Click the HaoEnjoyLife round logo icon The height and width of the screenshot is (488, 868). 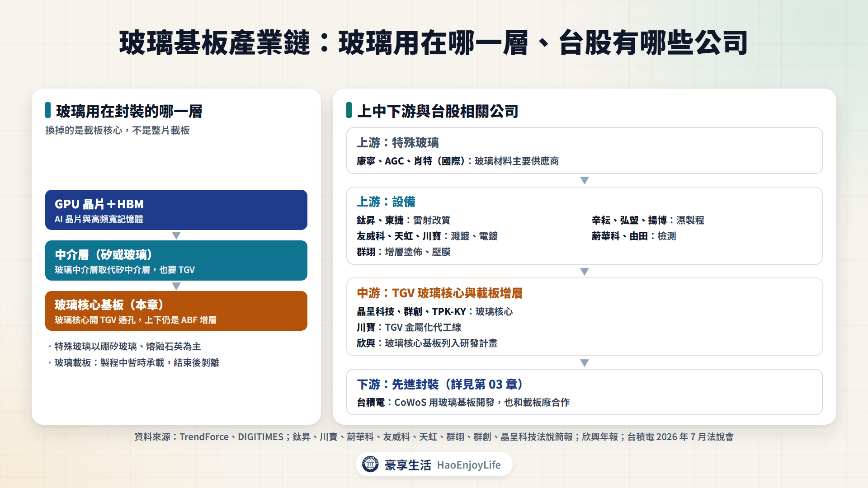[x=370, y=464]
